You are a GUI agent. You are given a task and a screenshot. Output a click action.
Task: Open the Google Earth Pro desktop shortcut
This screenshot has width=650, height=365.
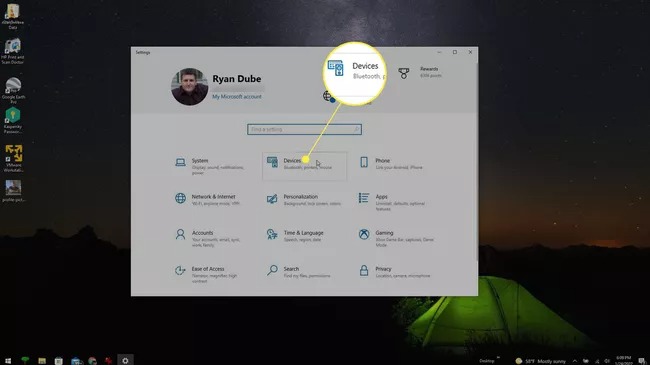pyautogui.click(x=13, y=90)
